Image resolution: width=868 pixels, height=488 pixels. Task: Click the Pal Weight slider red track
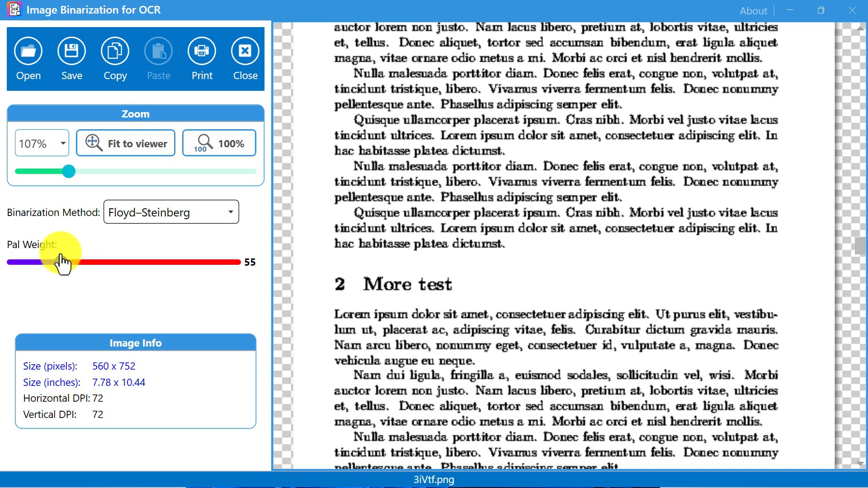pyautogui.click(x=158, y=262)
